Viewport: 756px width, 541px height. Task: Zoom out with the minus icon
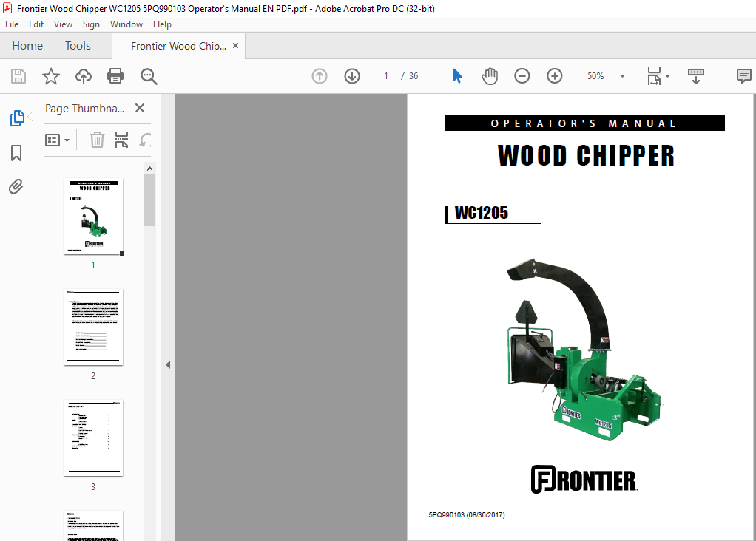[522, 76]
